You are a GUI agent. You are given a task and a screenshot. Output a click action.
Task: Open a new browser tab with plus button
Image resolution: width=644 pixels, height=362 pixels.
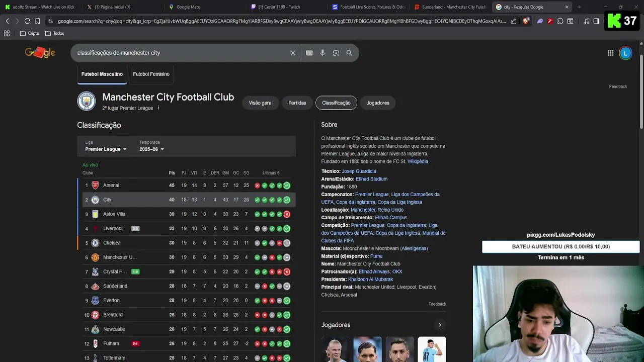pyautogui.click(x=579, y=7)
